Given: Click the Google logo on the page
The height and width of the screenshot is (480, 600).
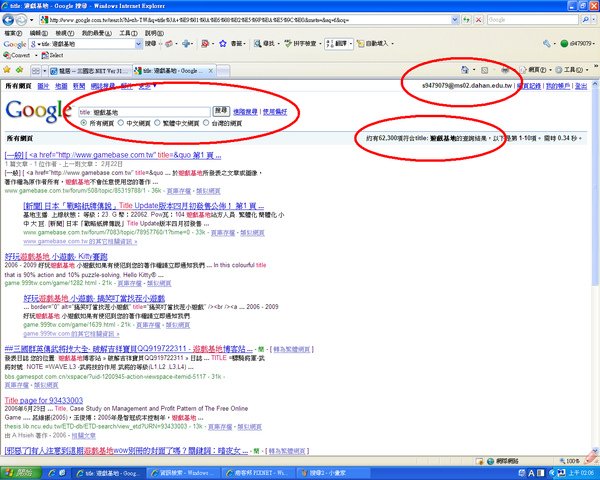Looking at the screenshot, I should (39, 111).
